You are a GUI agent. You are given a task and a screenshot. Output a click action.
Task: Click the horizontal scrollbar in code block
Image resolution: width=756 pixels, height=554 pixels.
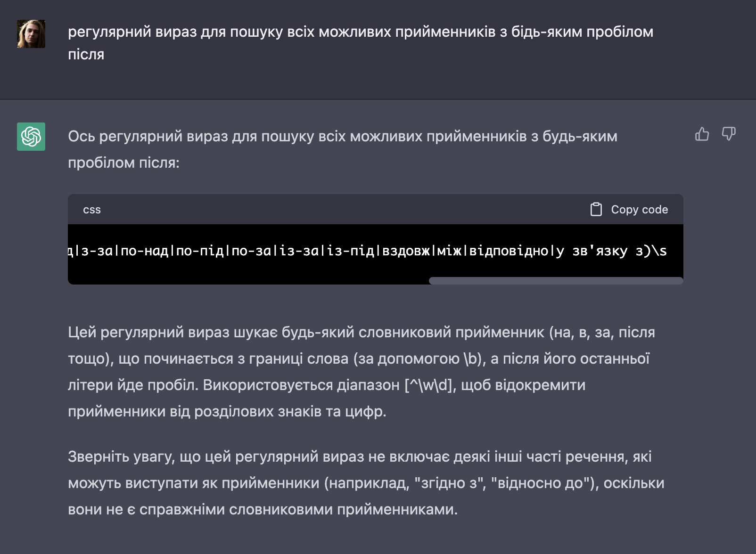point(556,281)
